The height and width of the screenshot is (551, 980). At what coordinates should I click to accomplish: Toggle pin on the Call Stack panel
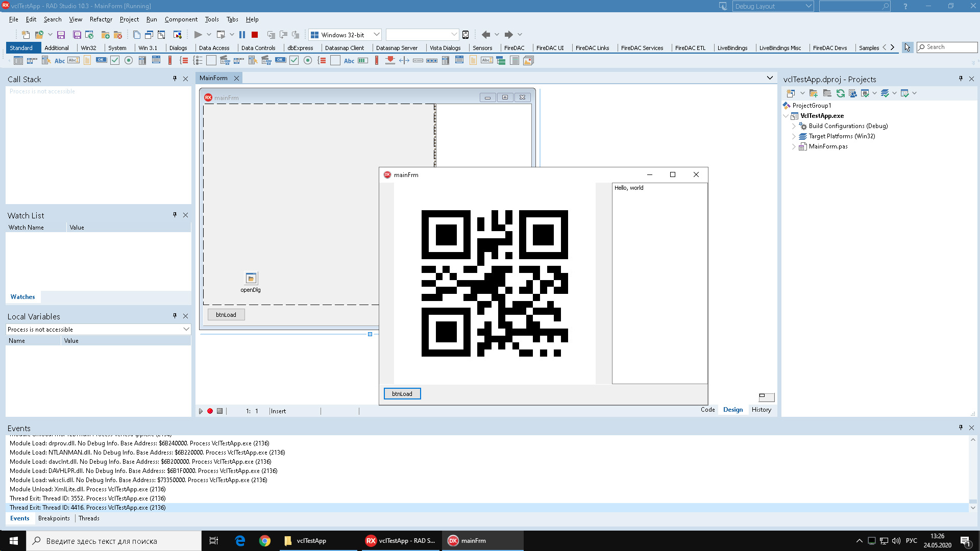(175, 79)
